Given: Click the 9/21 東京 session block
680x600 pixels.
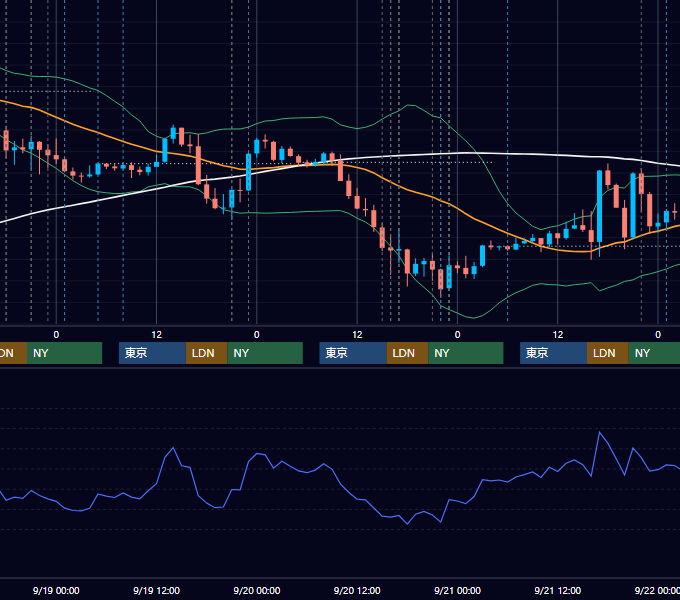Looking at the screenshot, I should point(553,353).
